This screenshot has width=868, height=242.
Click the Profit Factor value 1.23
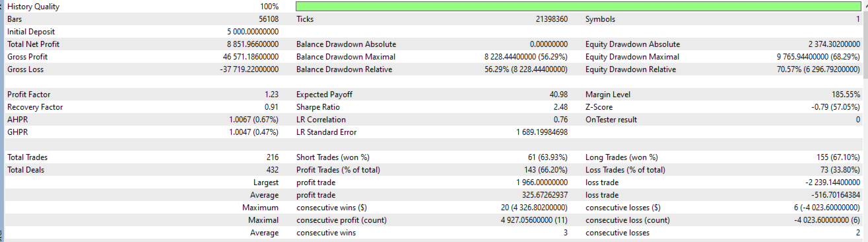click(x=271, y=95)
